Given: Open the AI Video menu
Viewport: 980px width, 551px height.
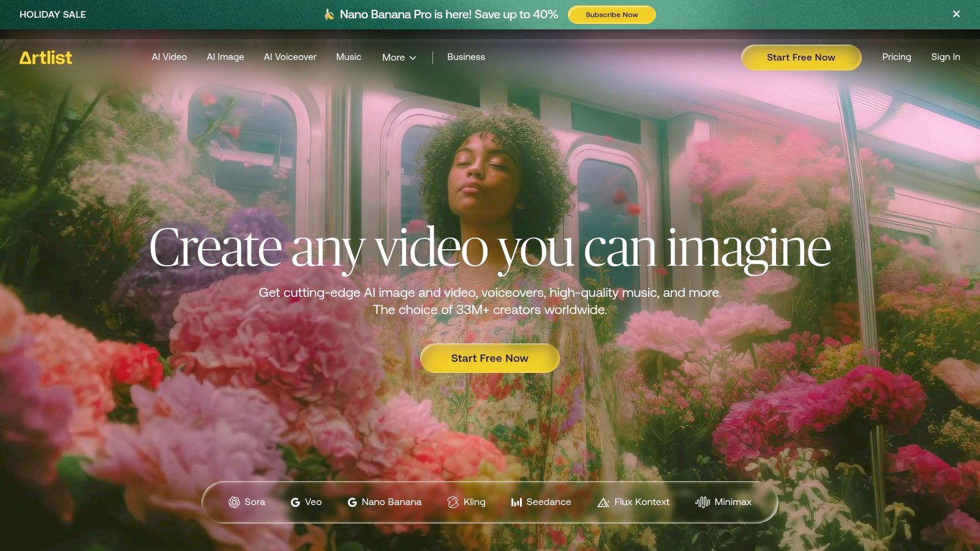Looking at the screenshot, I should click(x=169, y=57).
